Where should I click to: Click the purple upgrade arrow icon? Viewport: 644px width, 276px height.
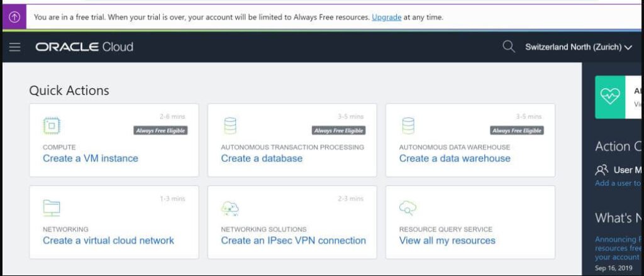14,17
